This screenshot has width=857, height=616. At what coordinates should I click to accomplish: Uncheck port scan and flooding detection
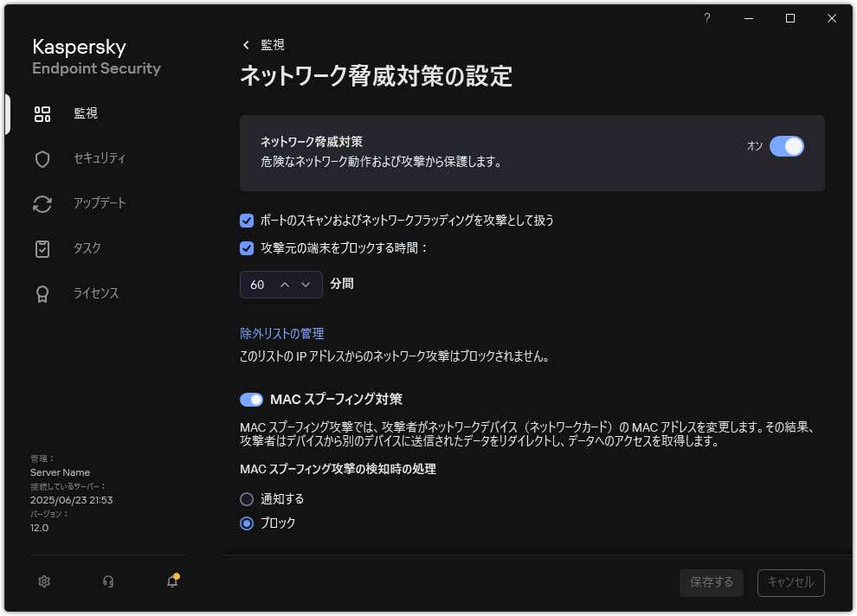[247, 221]
